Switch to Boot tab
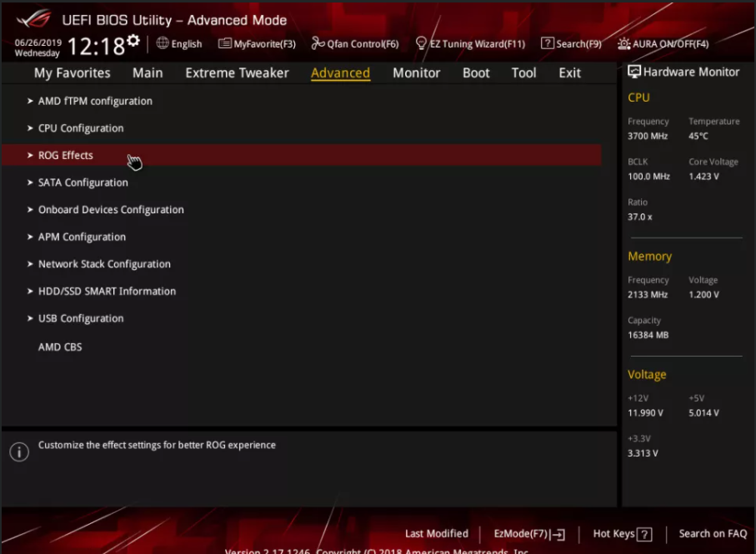The height and width of the screenshot is (554, 756). point(476,72)
